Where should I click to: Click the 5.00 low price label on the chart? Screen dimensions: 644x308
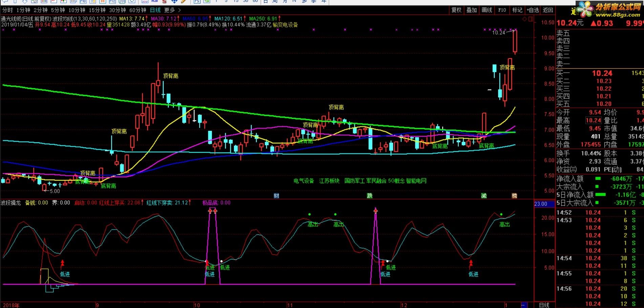(55, 191)
